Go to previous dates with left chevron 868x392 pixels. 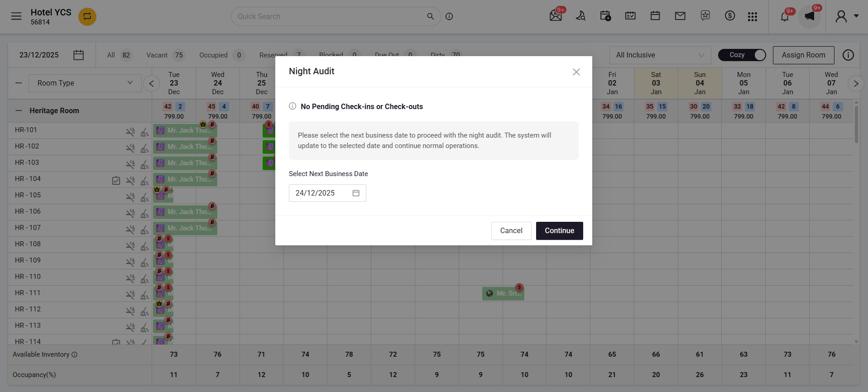coord(152,83)
